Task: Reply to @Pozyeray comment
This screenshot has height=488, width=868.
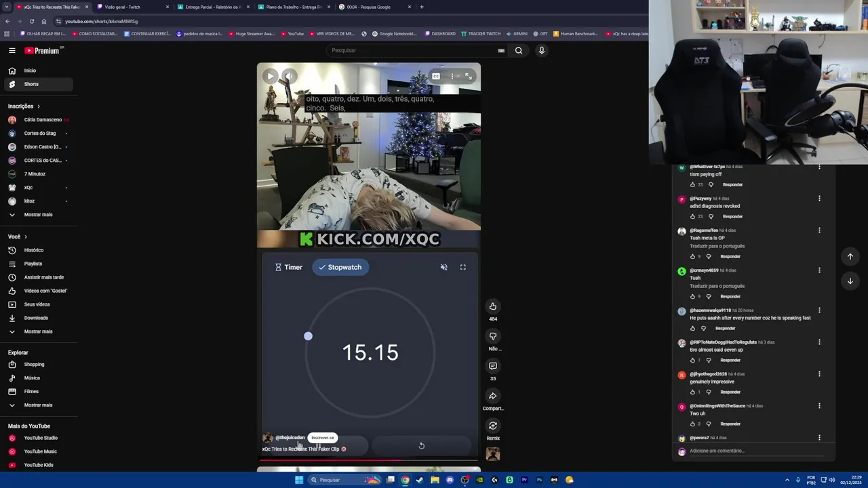Action: pos(732,216)
